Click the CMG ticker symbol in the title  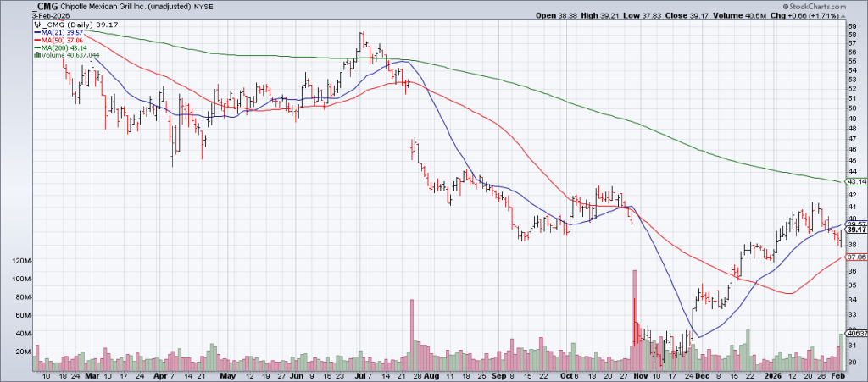point(48,7)
